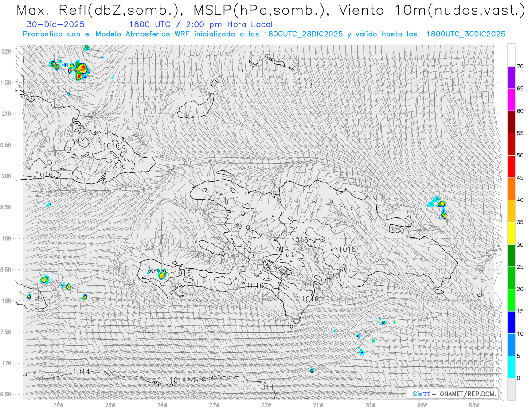Click the '75W' longitude label
Viewport: 532px width, 411px height.
pos(110,405)
